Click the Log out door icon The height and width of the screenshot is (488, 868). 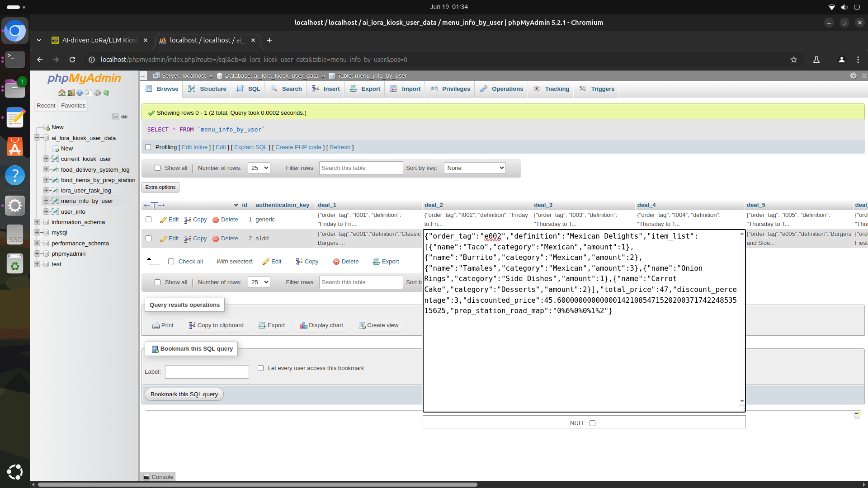pos(71,93)
